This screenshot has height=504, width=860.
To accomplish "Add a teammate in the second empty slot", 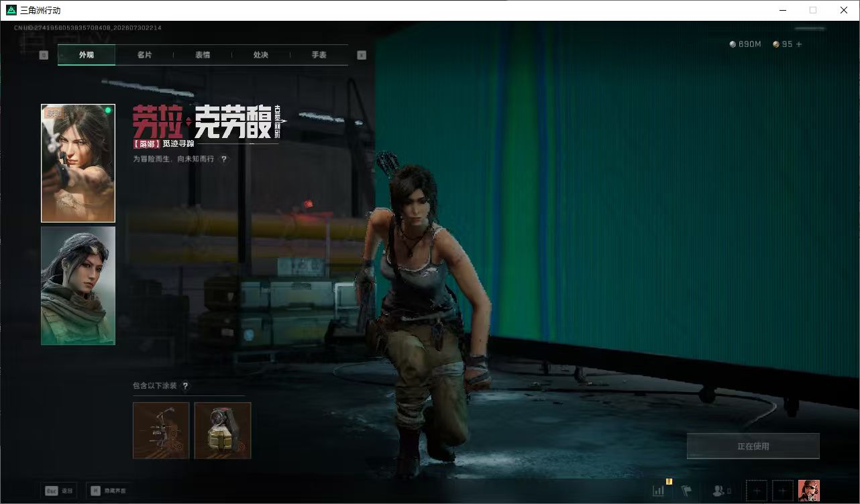I will pos(783,491).
